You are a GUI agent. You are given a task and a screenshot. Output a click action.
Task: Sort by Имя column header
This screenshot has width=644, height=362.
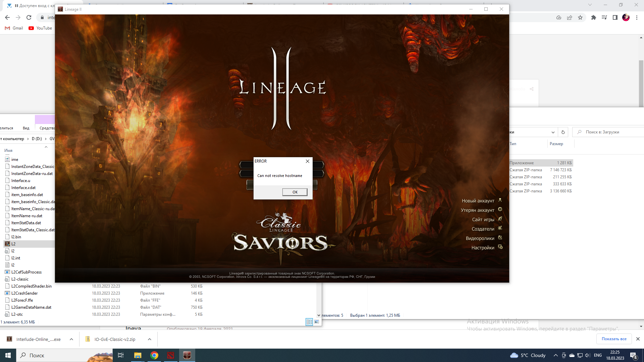pyautogui.click(x=8, y=150)
